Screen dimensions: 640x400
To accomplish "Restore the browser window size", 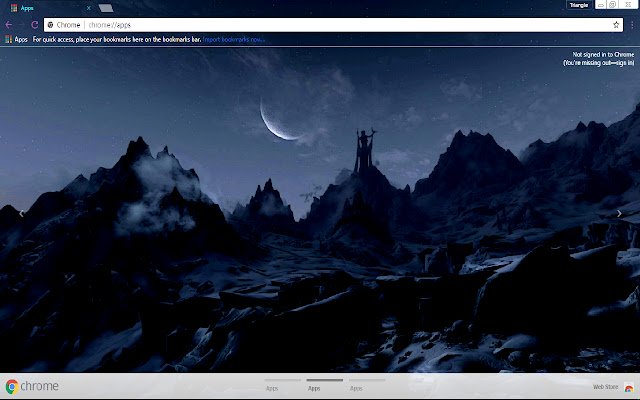I will click(x=613, y=5).
